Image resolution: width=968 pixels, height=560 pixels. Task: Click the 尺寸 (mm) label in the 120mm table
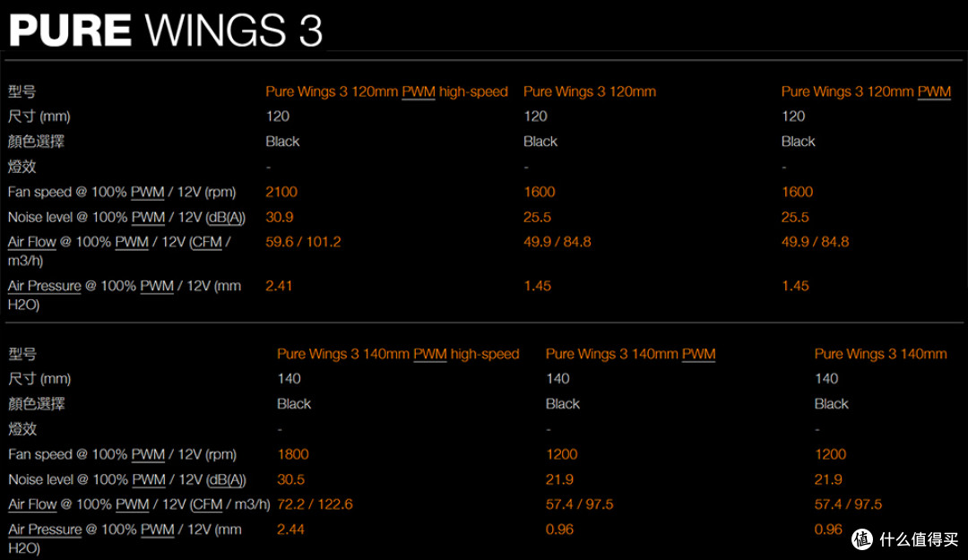coord(39,116)
